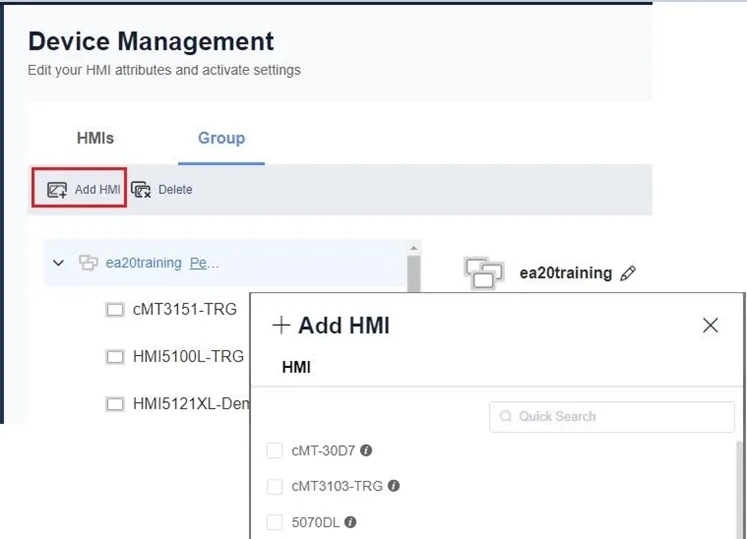Check the HMI5100L-TRG checkbox
This screenshot has width=747, height=539.
115,356
